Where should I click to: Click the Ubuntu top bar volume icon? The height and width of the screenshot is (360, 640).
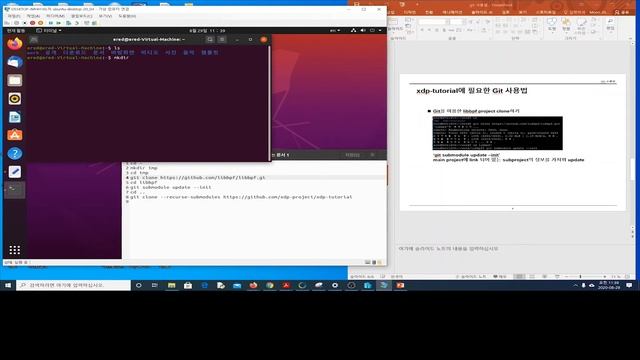pos(363,31)
